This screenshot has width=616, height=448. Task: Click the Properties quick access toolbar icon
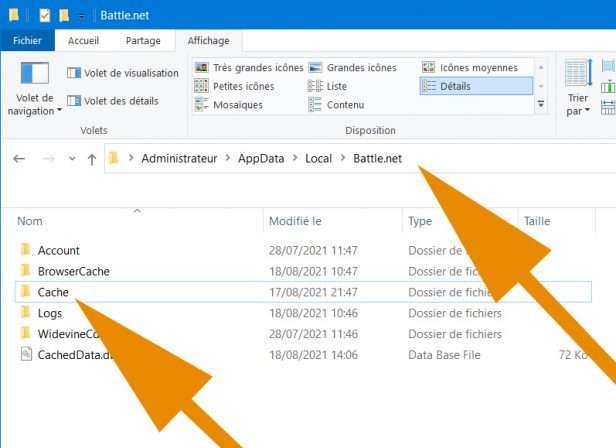[44, 15]
